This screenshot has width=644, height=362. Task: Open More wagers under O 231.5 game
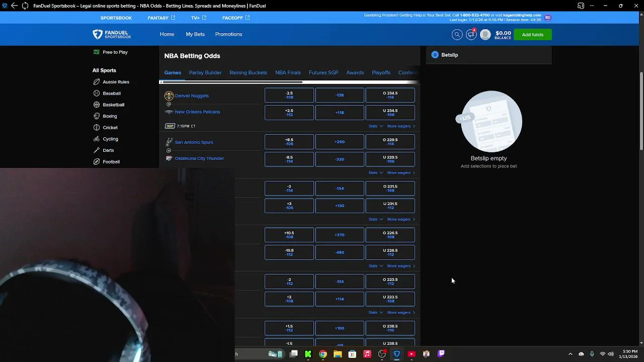pos(401,219)
